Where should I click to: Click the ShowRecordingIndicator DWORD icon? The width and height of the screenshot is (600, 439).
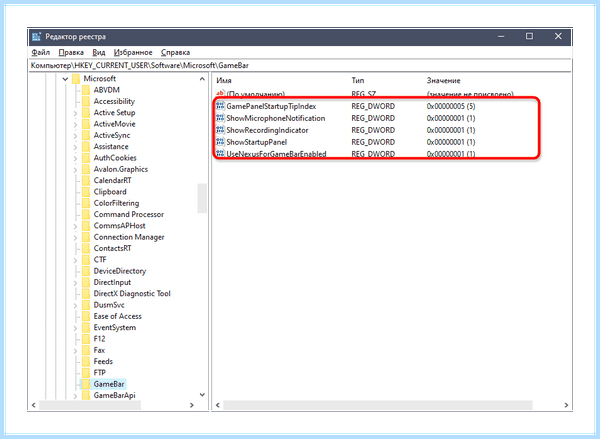[220, 130]
